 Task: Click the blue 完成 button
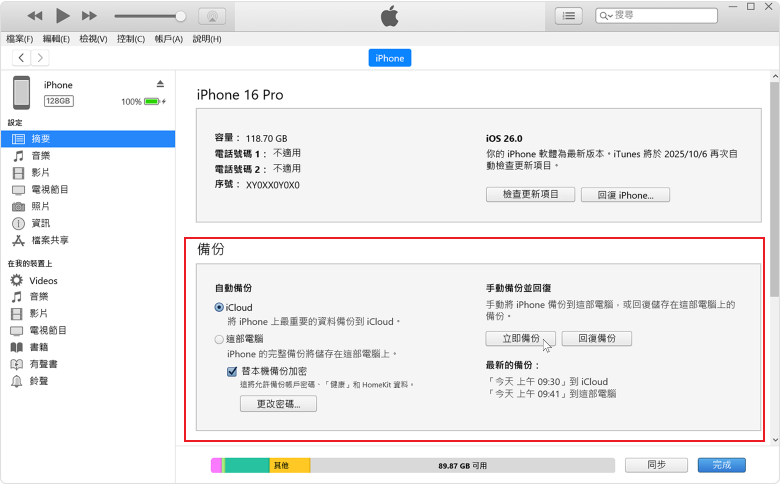[x=722, y=465]
